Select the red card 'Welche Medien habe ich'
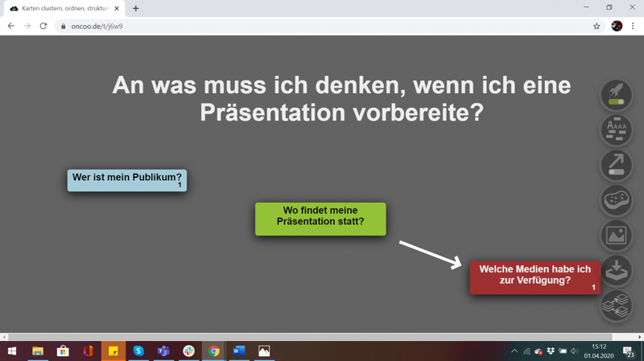644x361 pixels. coord(535,277)
